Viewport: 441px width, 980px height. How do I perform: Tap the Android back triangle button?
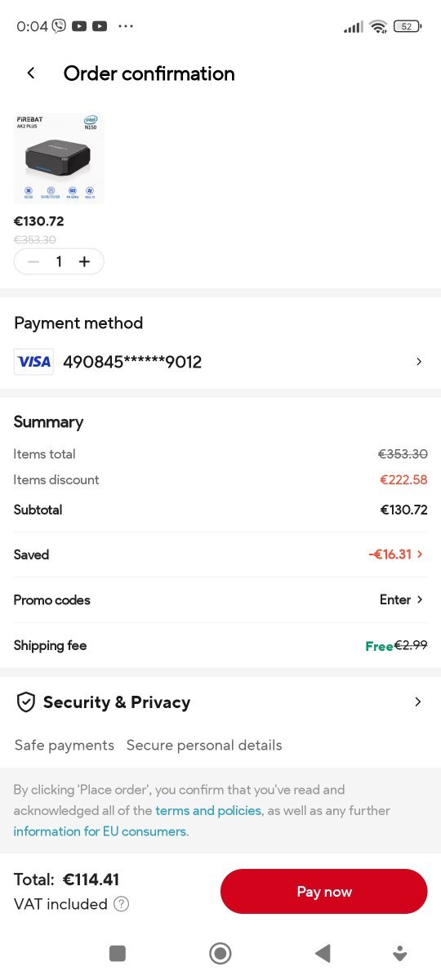(x=323, y=953)
